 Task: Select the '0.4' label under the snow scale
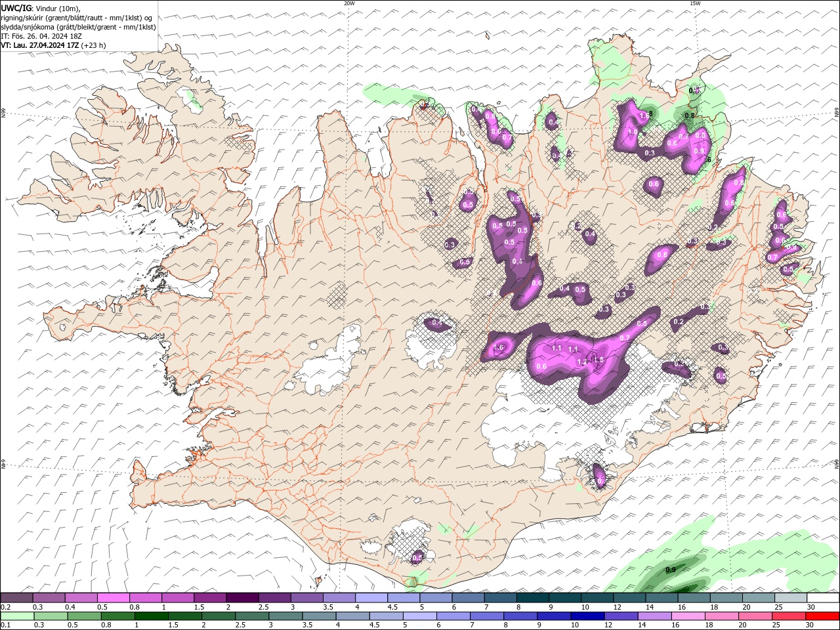pyautogui.click(x=70, y=607)
